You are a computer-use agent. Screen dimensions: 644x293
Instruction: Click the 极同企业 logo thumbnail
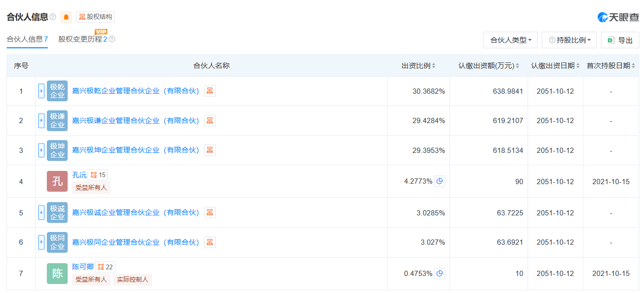[x=57, y=242]
